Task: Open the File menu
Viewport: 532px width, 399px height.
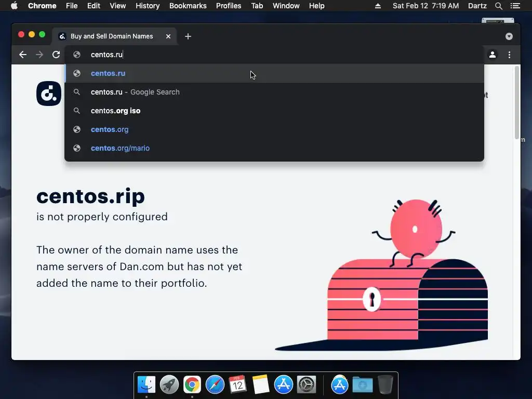Action: click(x=72, y=6)
